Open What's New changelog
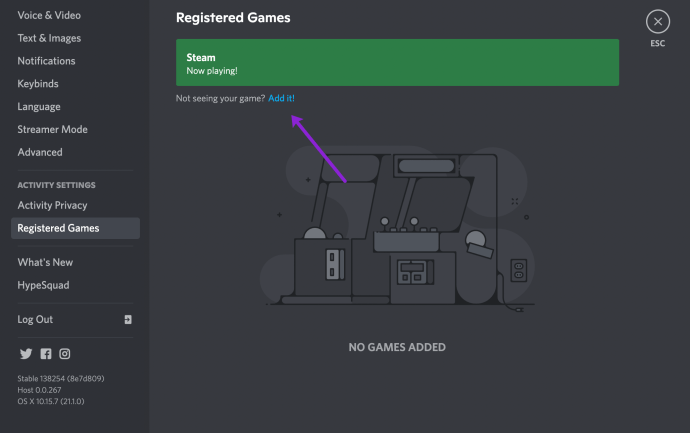This screenshot has width=690, height=433. point(45,262)
